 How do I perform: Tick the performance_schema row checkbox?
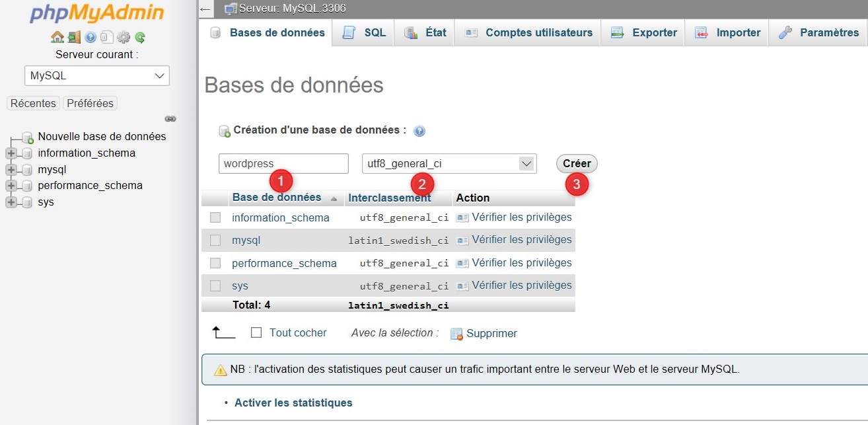(x=215, y=263)
